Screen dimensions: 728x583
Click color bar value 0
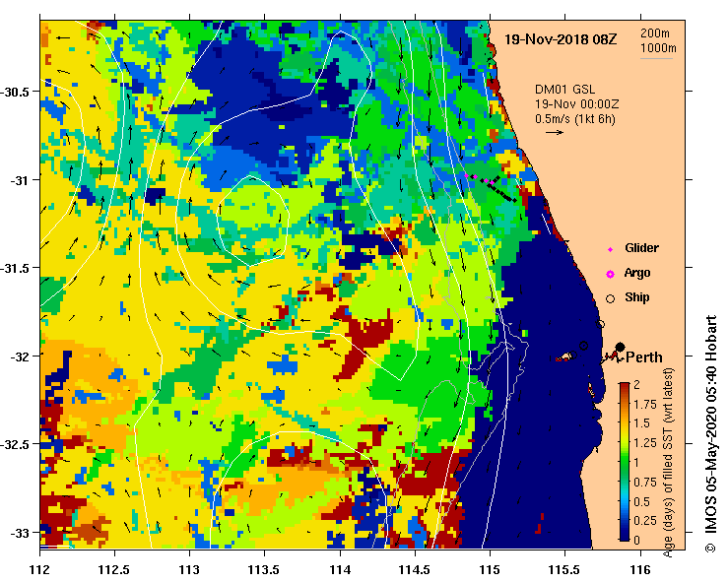click(x=637, y=541)
